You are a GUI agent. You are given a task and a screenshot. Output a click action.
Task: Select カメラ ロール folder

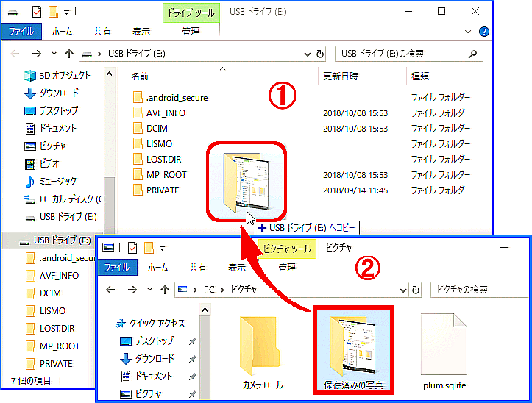tap(262, 353)
